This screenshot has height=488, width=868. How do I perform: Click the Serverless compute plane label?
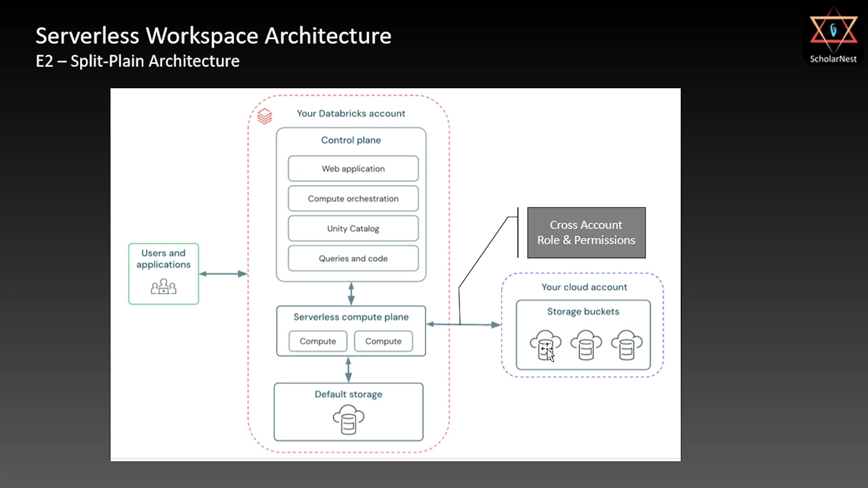351,317
